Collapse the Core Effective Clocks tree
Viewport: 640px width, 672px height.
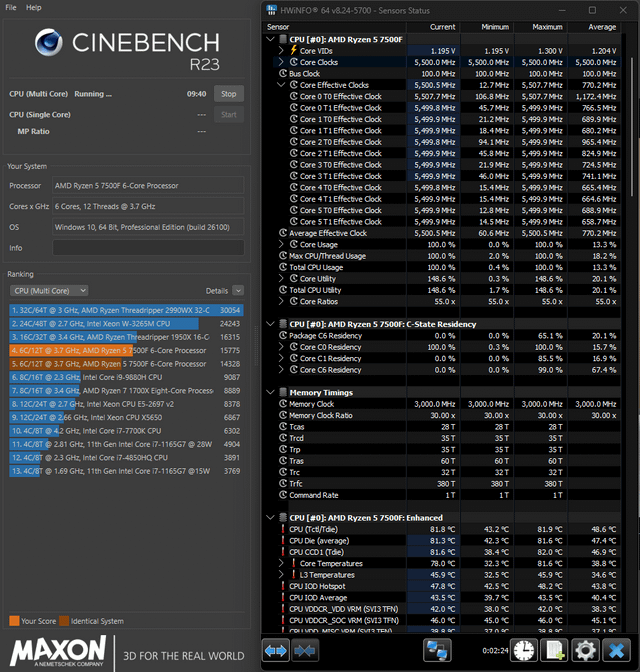[281, 85]
